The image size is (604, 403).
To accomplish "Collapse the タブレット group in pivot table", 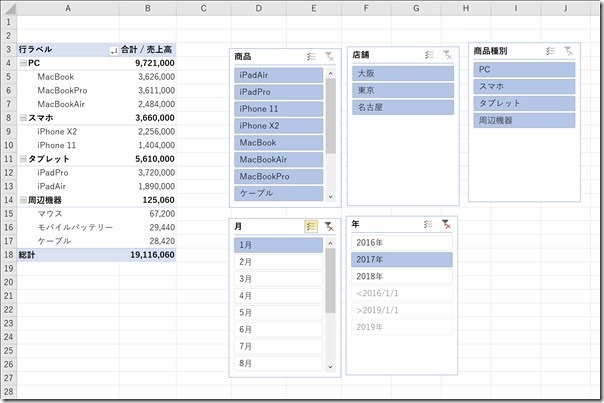I will 23,159.
